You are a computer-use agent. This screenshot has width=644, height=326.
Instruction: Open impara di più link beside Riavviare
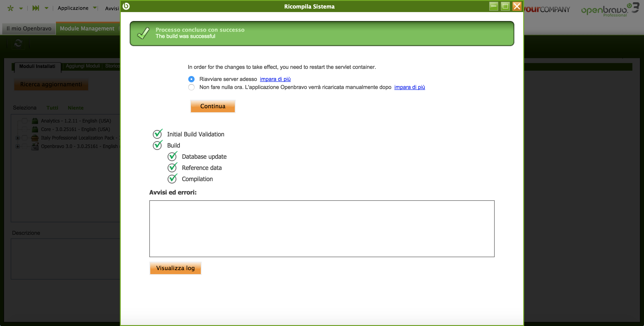pos(275,79)
